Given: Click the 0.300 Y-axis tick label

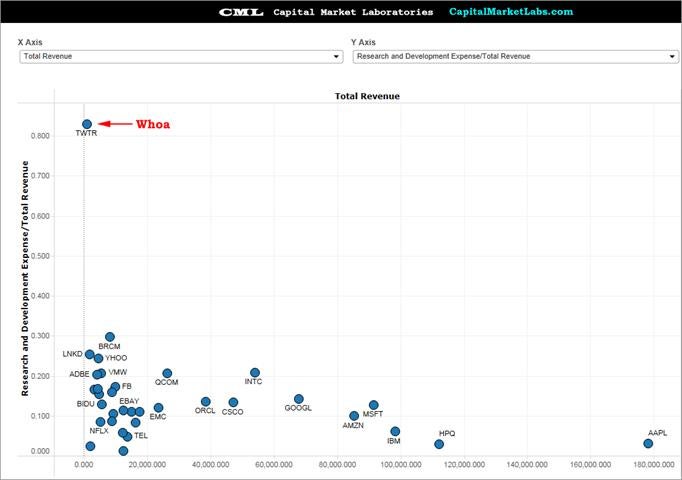Looking at the screenshot, I should pos(40,336).
